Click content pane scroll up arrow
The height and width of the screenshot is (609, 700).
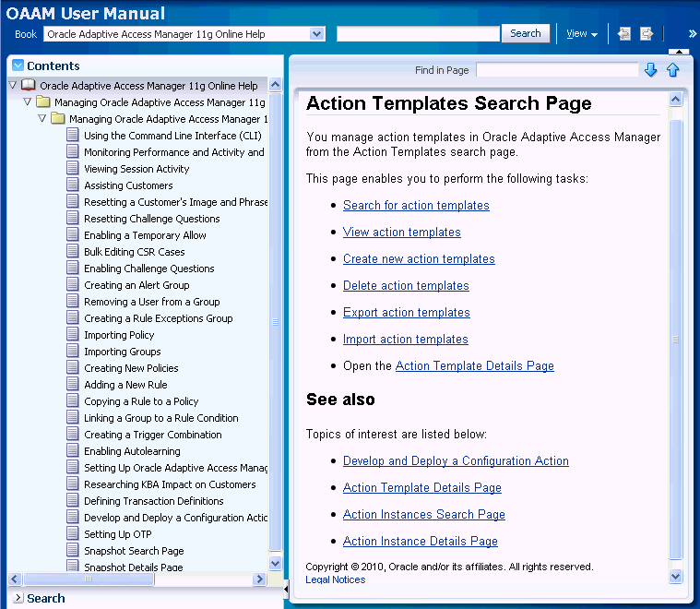pyautogui.click(x=675, y=99)
